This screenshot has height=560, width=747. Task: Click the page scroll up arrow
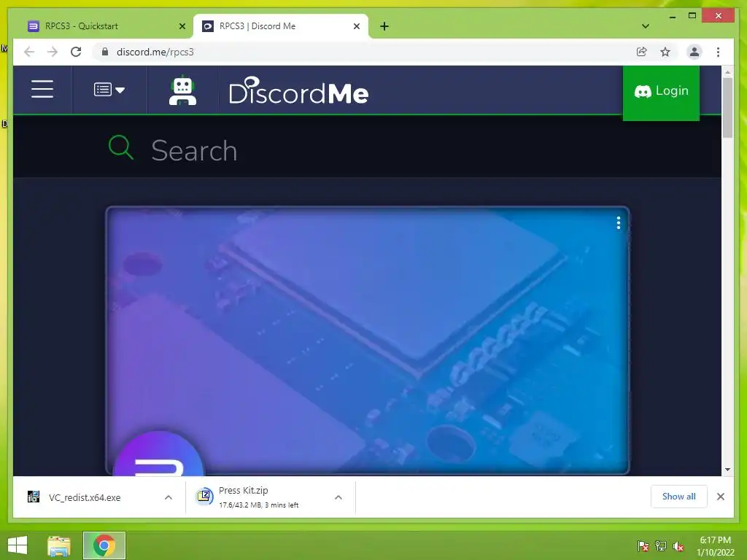[727, 72]
